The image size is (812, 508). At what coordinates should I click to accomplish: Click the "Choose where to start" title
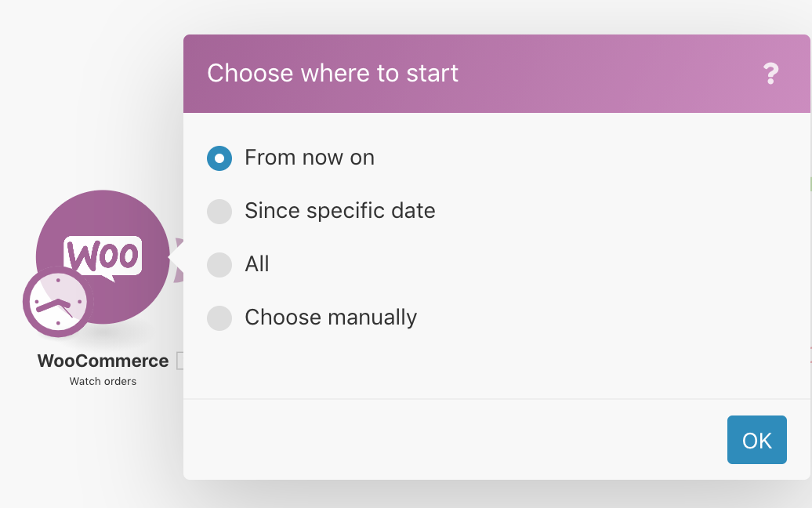coord(332,74)
